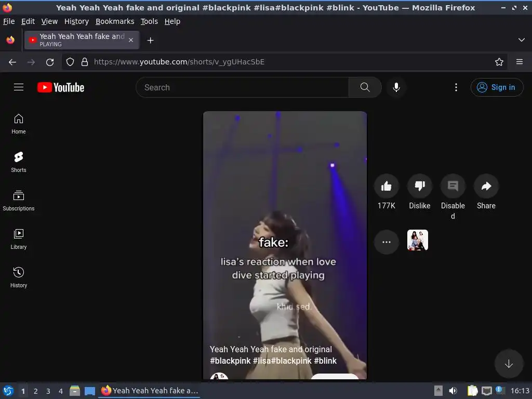
Task: Open clipboard manager tray icon
Action: [x=472, y=391]
